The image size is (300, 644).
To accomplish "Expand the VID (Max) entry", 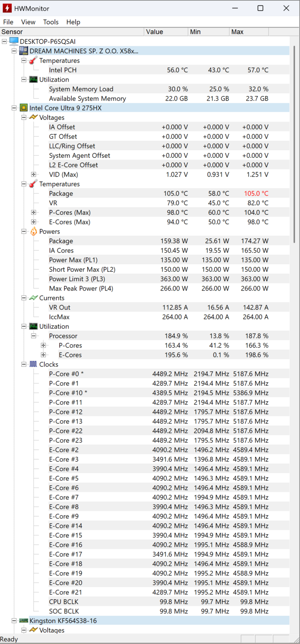I will 34,174.
